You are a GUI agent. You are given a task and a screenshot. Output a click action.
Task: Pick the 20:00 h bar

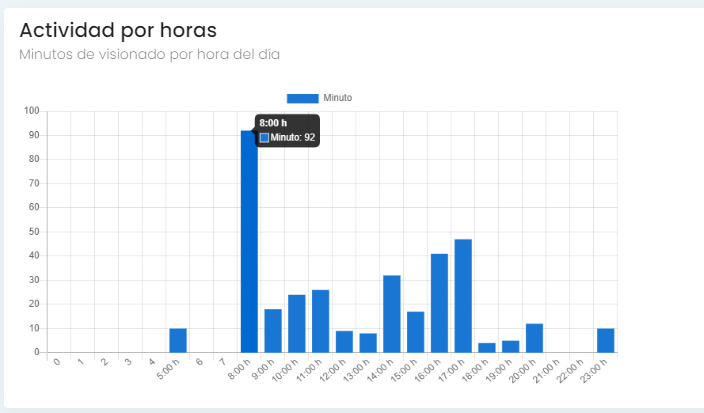pyautogui.click(x=534, y=338)
